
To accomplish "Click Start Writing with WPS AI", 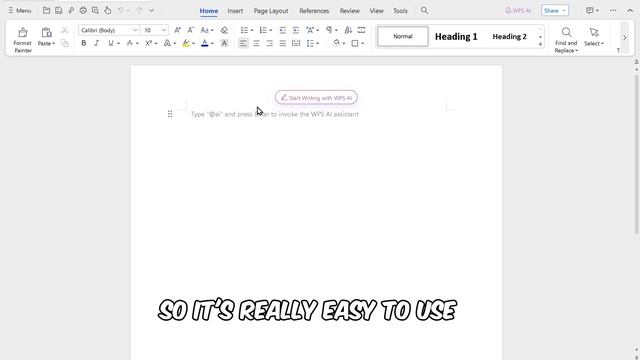I will tap(316, 98).
